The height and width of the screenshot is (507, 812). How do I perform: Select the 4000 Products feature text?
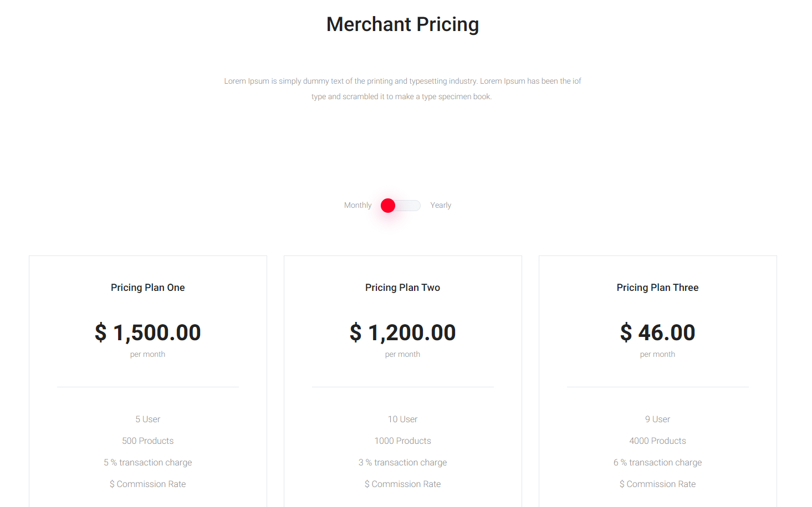(657, 441)
